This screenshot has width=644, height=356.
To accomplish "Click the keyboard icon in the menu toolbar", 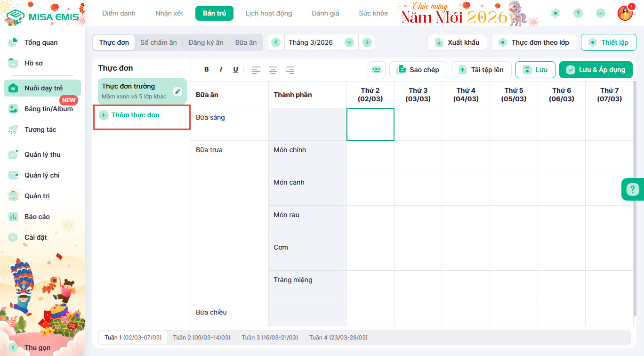I will (x=376, y=70).
